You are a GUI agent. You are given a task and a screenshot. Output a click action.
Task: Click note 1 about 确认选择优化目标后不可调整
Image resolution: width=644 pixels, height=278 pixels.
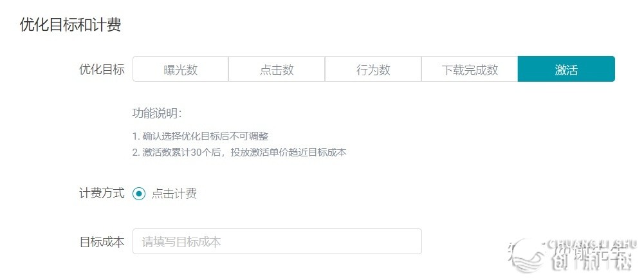[201, 136]
